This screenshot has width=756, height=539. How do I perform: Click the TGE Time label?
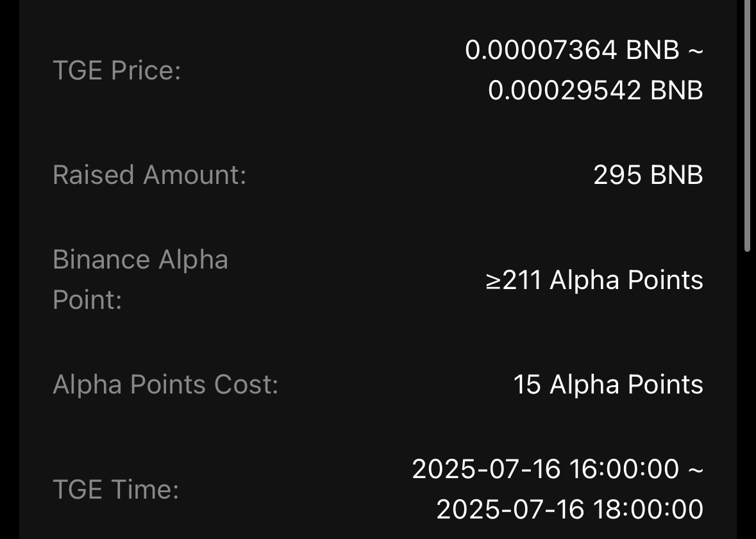(x=115, y=490)
